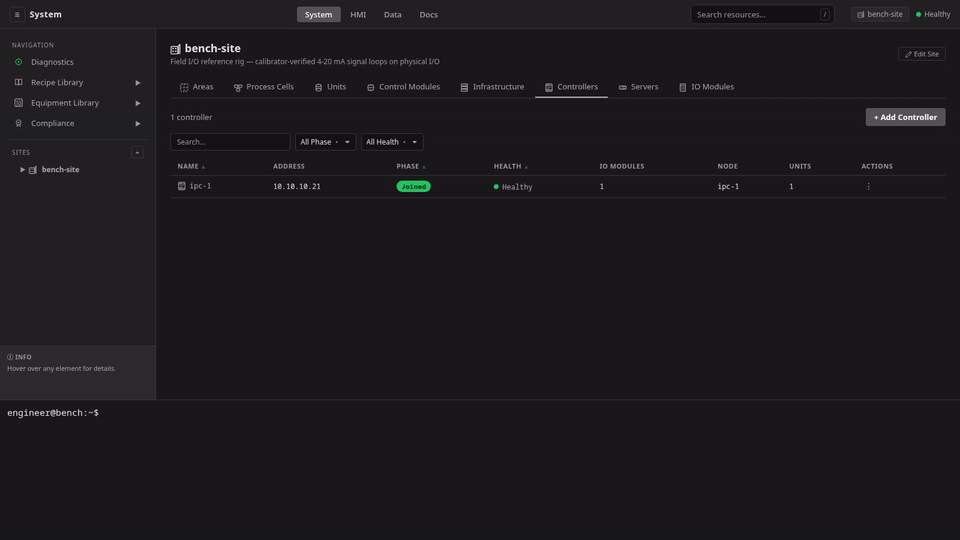Focus the Search resources field
960x540 pixels.
coord(762,14)
